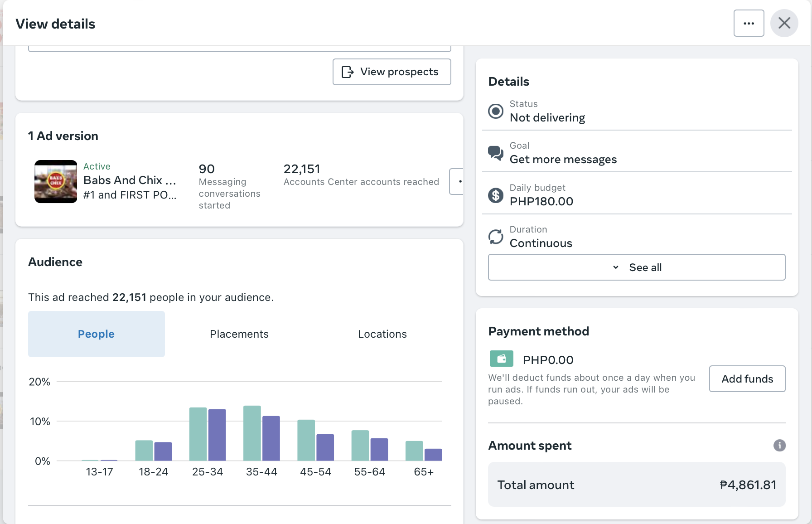
Task: Click the Duration continuous loop icon
Action: (x=496, y=237)
